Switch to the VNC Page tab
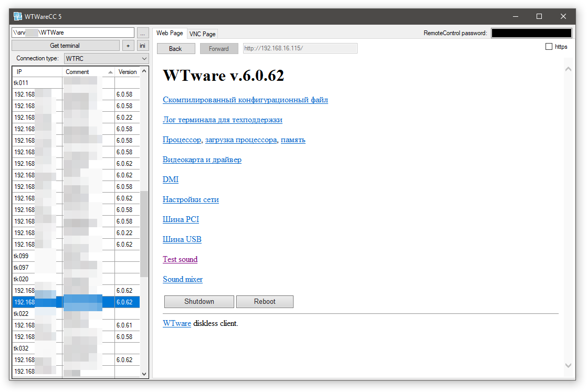The height and width of the screenshot is (392, 587). (202, 34)
